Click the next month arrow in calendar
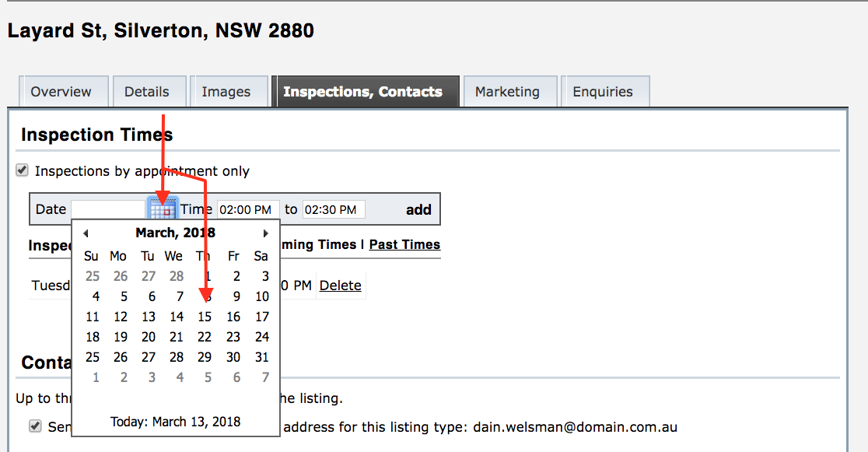 (x=265, y=233)
